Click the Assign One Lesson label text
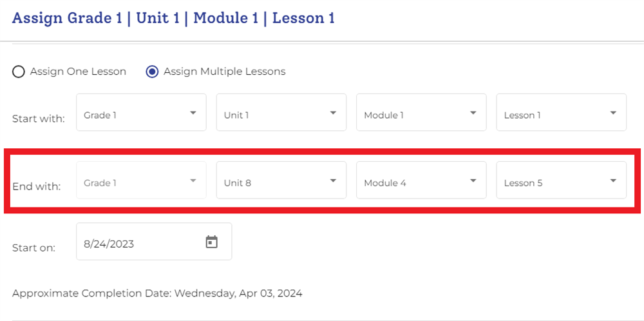This screenshot has height=321, width=644. pyautogui.click(x=78, y=72)
